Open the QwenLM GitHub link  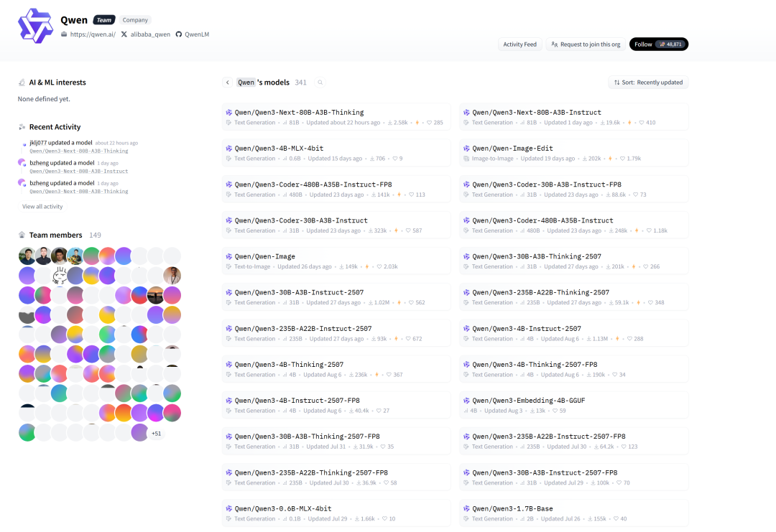click(193, 34)
